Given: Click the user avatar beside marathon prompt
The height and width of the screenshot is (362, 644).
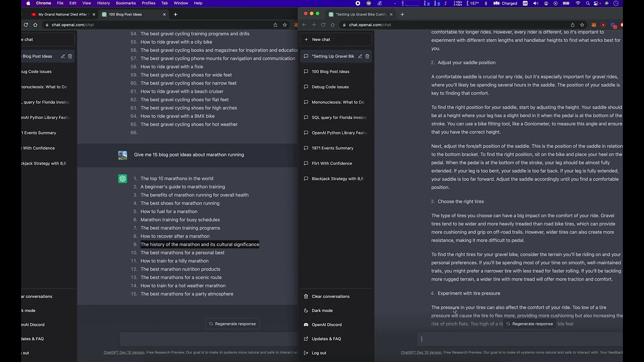Looking at the screenshot, I should 123,155.
